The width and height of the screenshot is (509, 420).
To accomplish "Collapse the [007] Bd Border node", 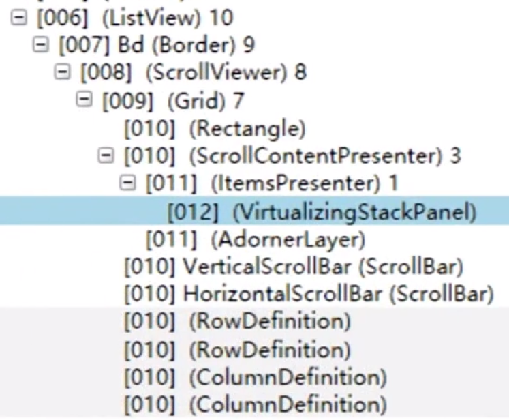I will click(x=40, y=46).
